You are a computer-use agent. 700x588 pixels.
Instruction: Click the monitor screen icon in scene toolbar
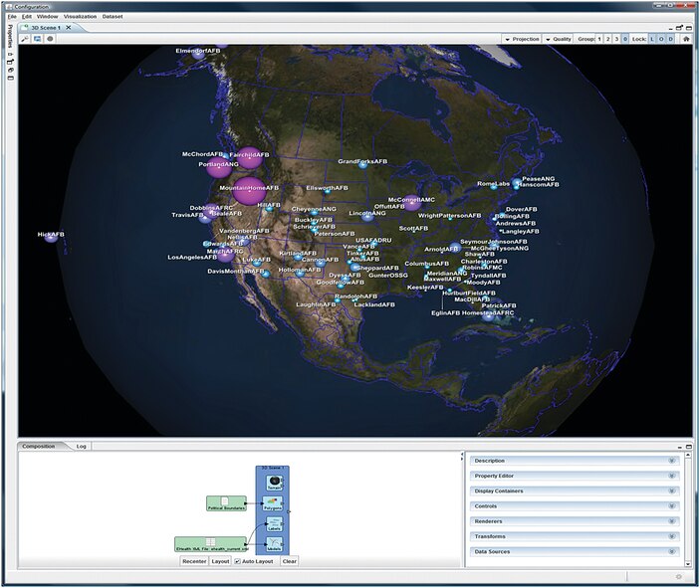(x=38, y=39)
